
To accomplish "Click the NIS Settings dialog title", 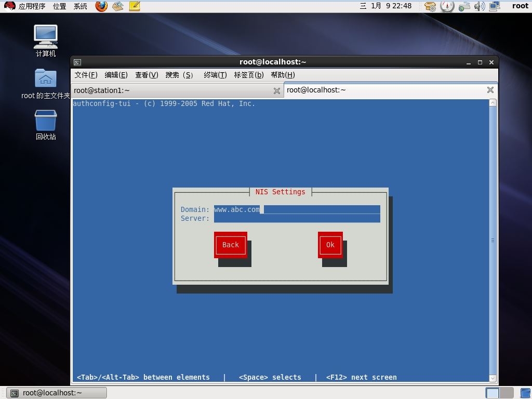I will coord(280,192).
